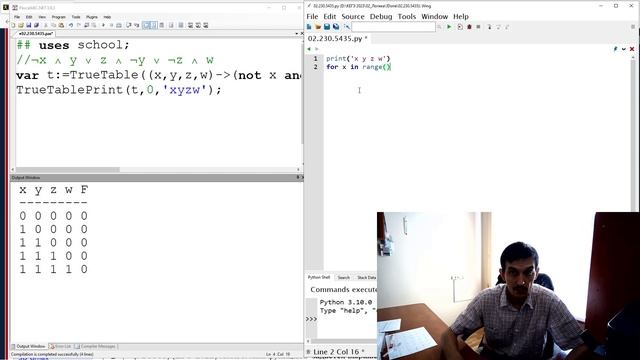Click Step Over icon in Wing toolbar
The width and height of the screenshot is (640, 360).
(x=498, y=27)
